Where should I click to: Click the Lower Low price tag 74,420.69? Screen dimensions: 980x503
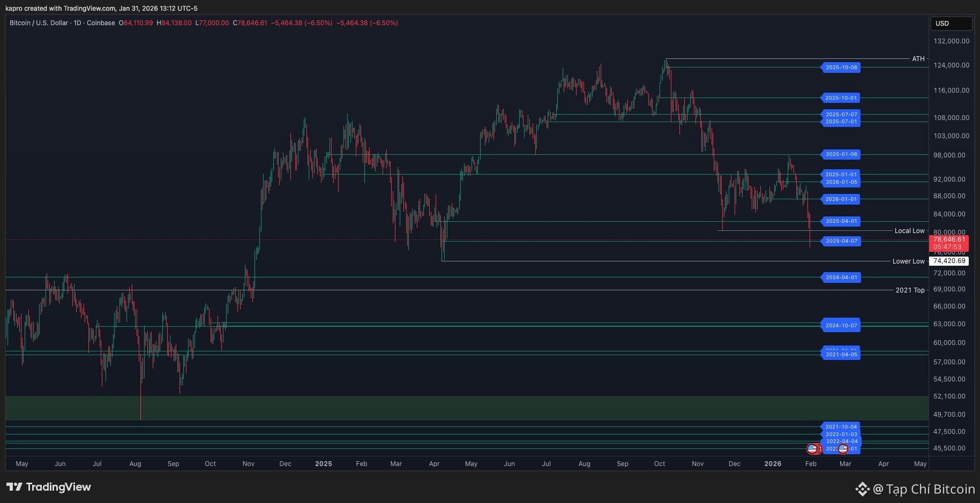click(x=949, y=261)
